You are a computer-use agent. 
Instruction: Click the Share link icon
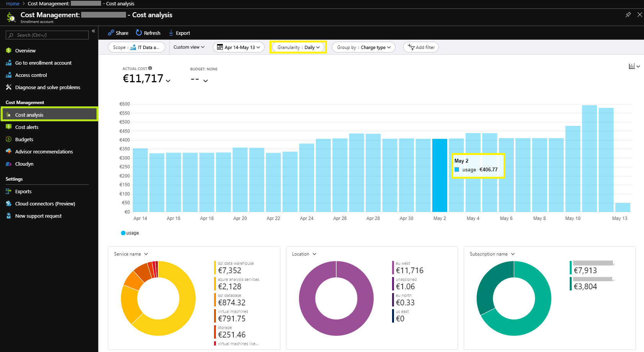coord(111,33)
